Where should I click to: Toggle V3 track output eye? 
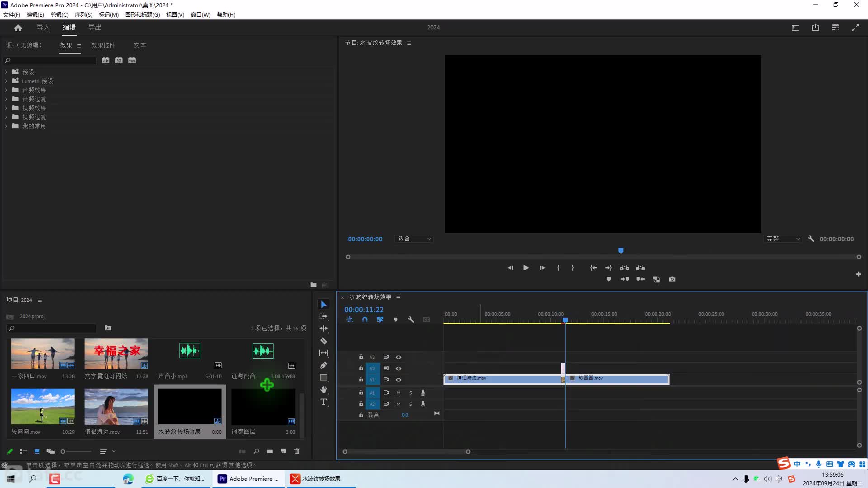[399, 357]
